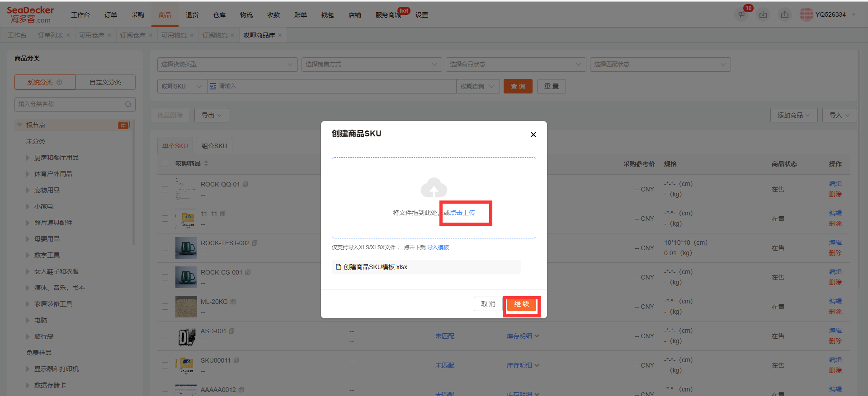Check the SKU00011 row checkbox
Image resolution: width=868 pixels, height=396 pixels.
click(x=165, y=365)
